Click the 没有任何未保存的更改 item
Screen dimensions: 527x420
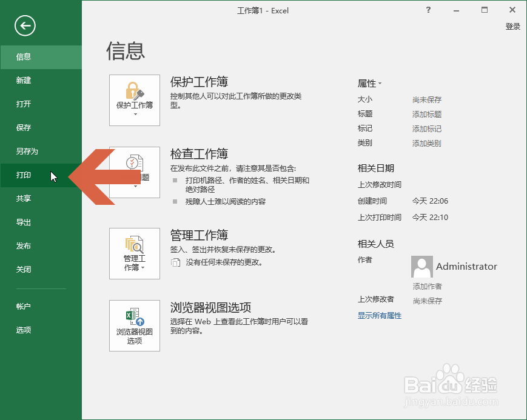pyautogui.click(x=217, y=262)
